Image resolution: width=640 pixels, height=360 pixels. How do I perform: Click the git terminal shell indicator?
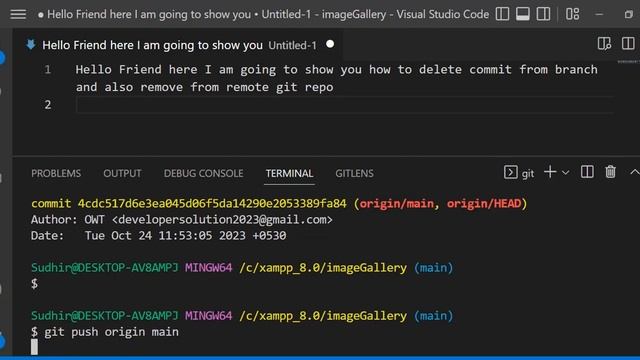pyautogui.click(x=519, y=173)
